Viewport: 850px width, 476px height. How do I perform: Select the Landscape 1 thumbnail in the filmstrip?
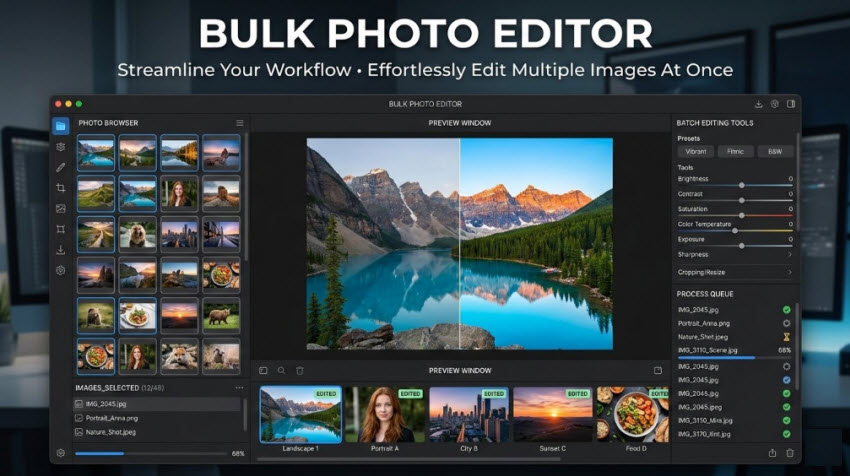301,414
